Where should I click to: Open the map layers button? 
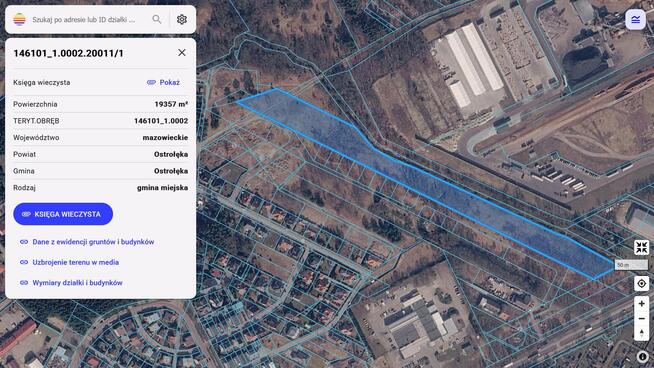(635, 19)
